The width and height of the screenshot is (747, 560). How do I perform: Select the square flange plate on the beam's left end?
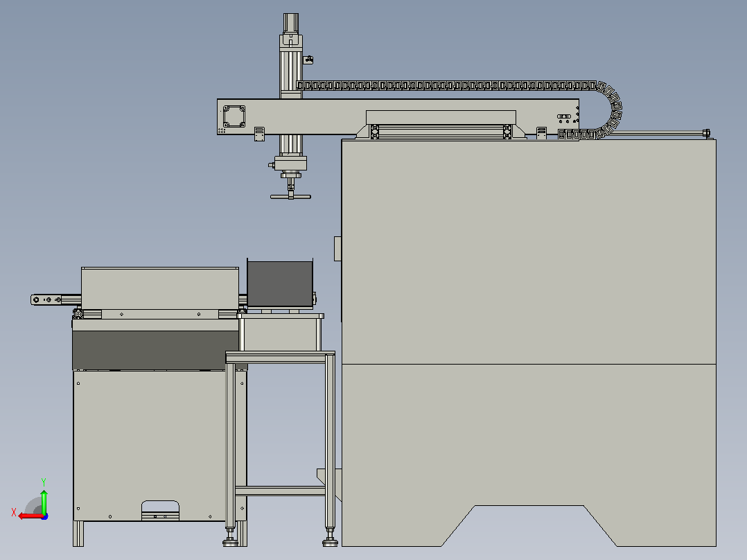[234, 116]
